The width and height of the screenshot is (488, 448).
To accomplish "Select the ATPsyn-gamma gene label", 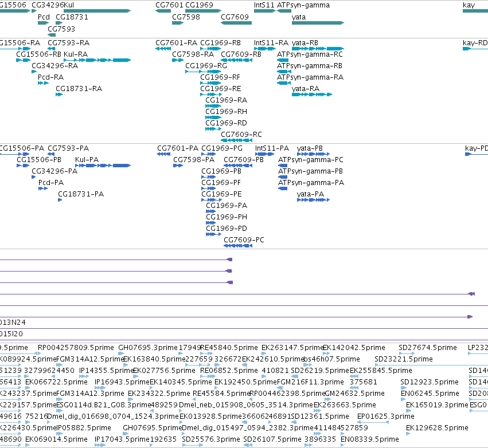I will tap(303, 5).
